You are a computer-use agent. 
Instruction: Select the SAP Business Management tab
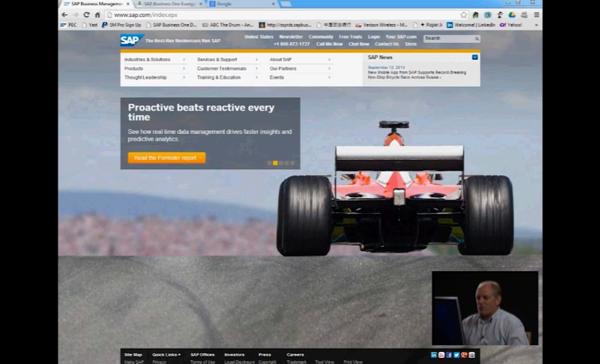pos(96,4)
